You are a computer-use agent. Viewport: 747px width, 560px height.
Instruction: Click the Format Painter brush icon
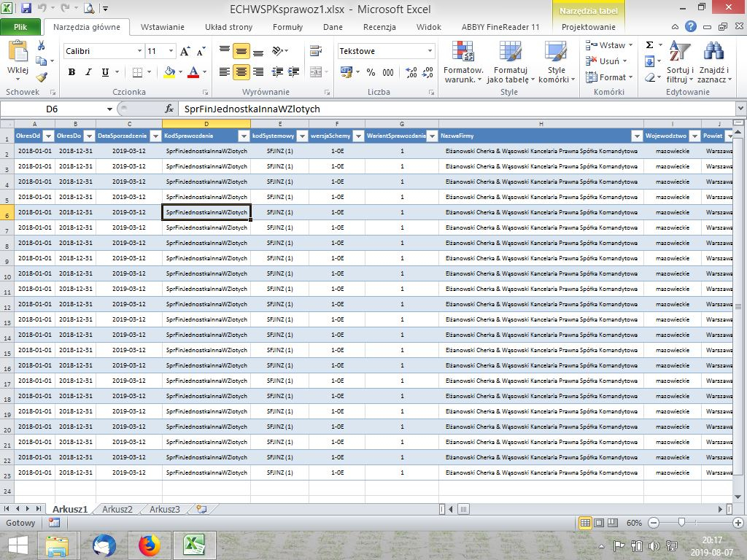(42, 77)
